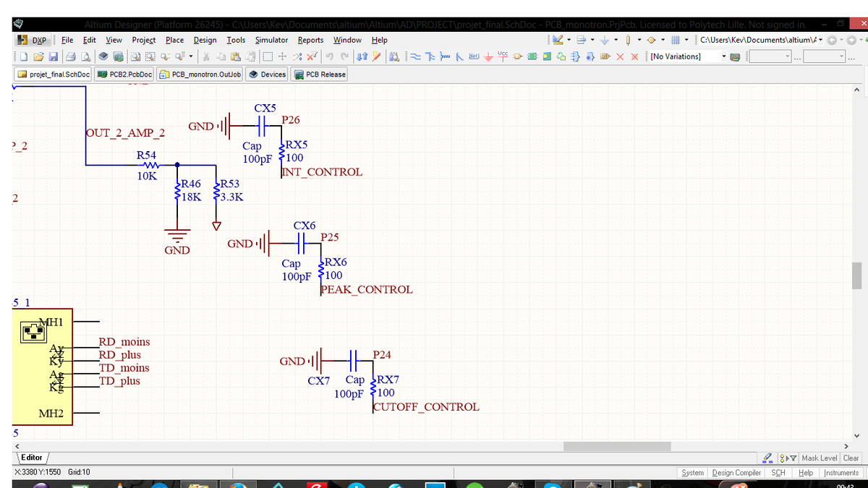Switch to the PCB2.PcbDoc tab
The height and width of the screenshot is (488, 868).
coord(124,74)
